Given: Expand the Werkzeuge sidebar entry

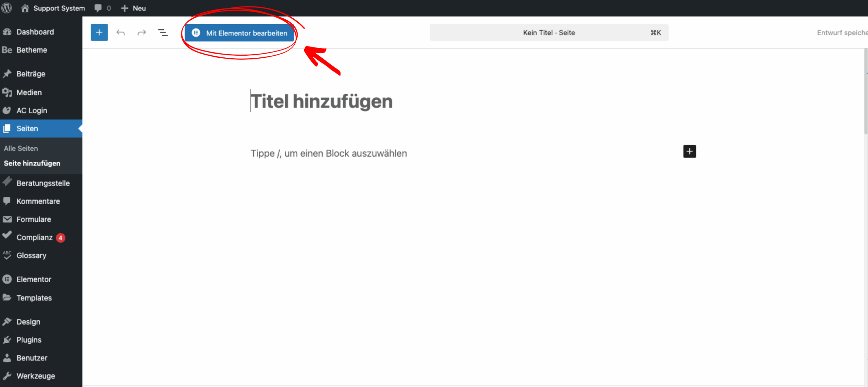Looking at the screenshot, I should [x=36, y=375].
